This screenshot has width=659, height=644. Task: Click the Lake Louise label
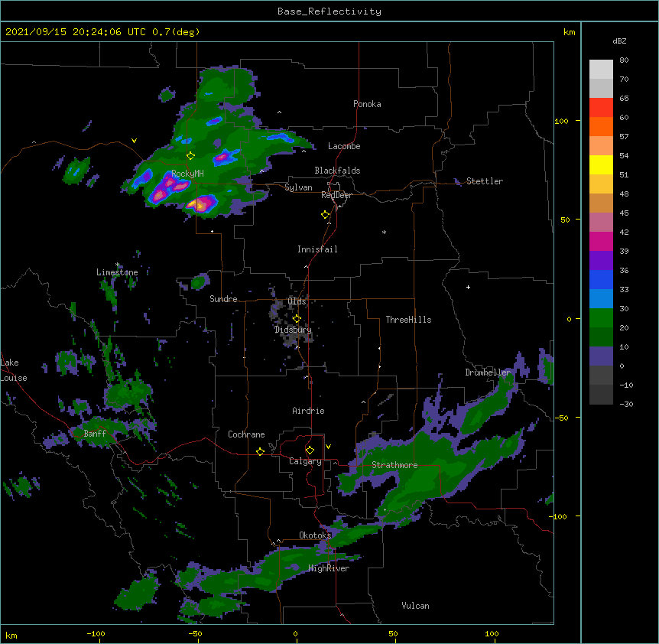coord(14,370)
